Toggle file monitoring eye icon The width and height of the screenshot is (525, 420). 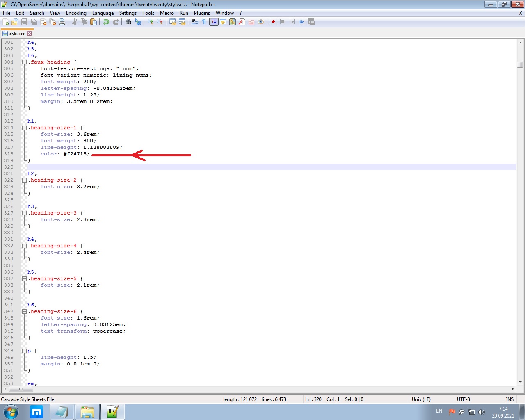tap(261, 22)
